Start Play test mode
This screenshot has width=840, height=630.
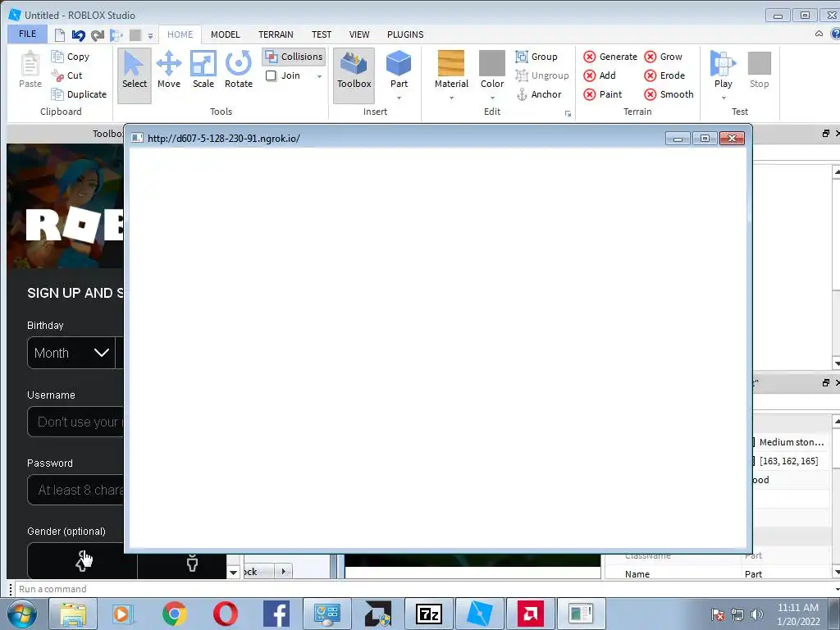pos(724,69)
